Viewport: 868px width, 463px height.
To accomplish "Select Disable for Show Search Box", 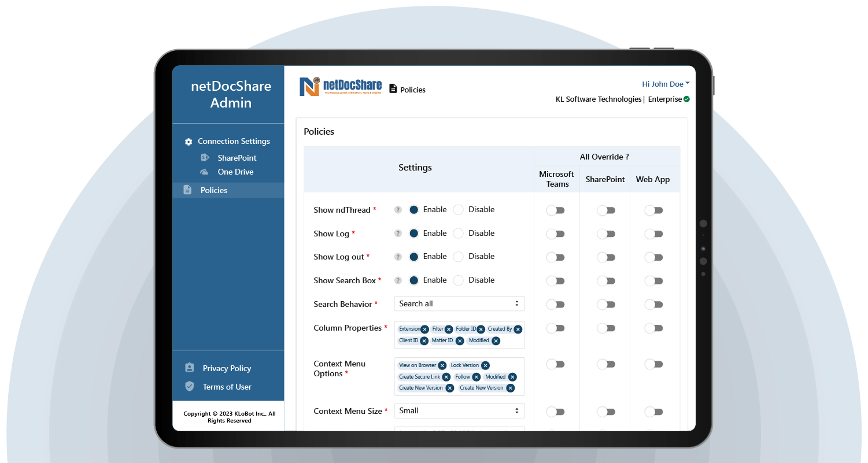I will pos(458,280).
